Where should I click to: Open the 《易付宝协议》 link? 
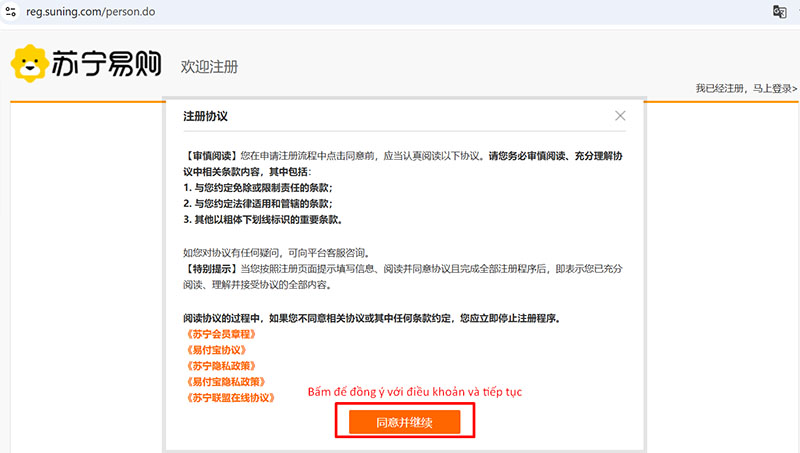(x=216, y=350)
